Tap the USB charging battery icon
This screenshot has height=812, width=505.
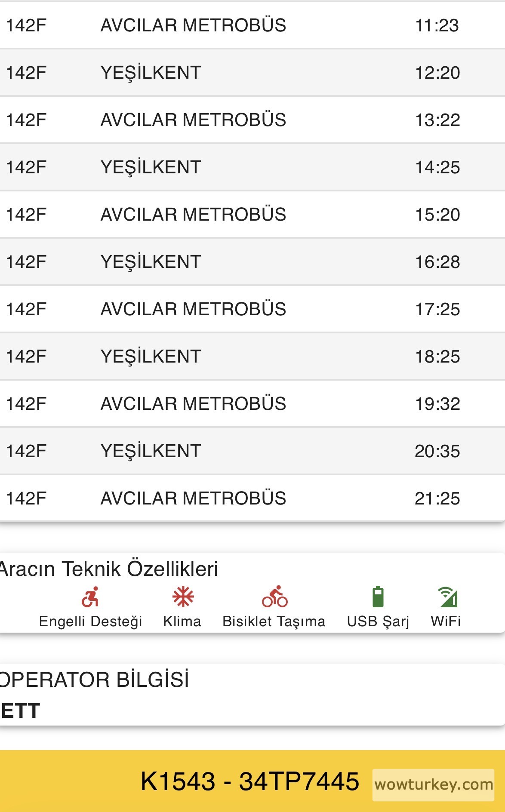(378, 597)
